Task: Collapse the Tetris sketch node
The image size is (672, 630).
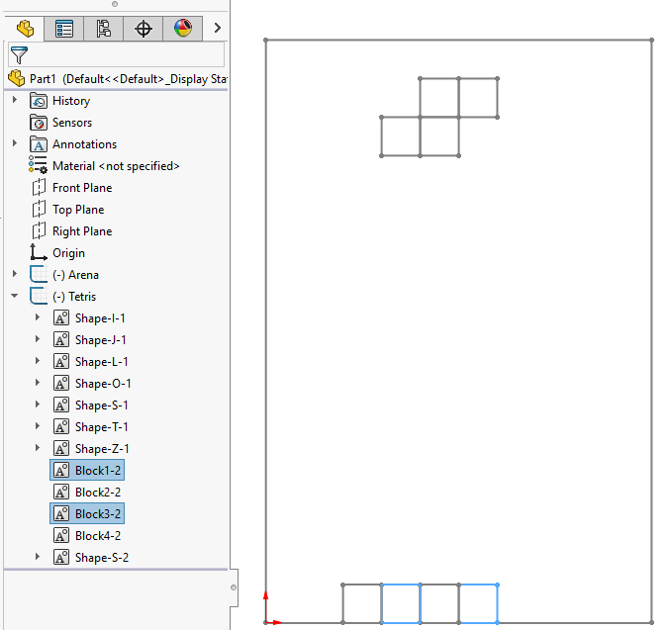Action: pyautogui.click(x=14, y=296)
